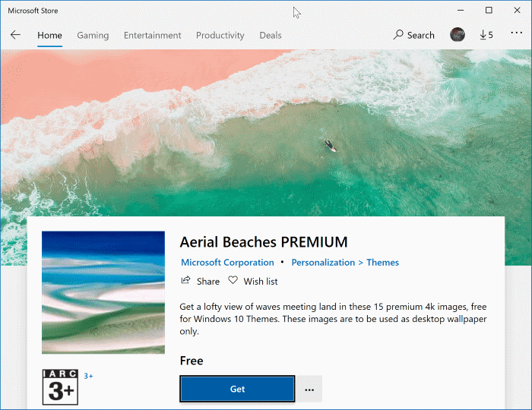Click the Aerial Beaches PREMIUM title
The image size is (532, 410).
pos(264,242)
